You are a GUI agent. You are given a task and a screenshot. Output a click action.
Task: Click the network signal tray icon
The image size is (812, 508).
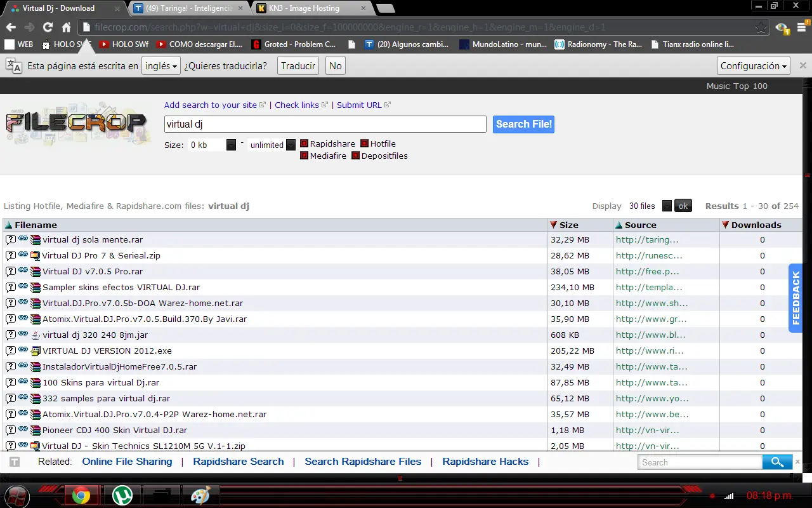point(729,496)
